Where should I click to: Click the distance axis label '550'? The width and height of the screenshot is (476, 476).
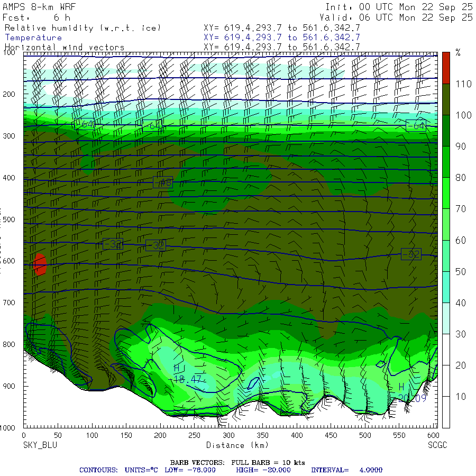(x=399, y=435)
